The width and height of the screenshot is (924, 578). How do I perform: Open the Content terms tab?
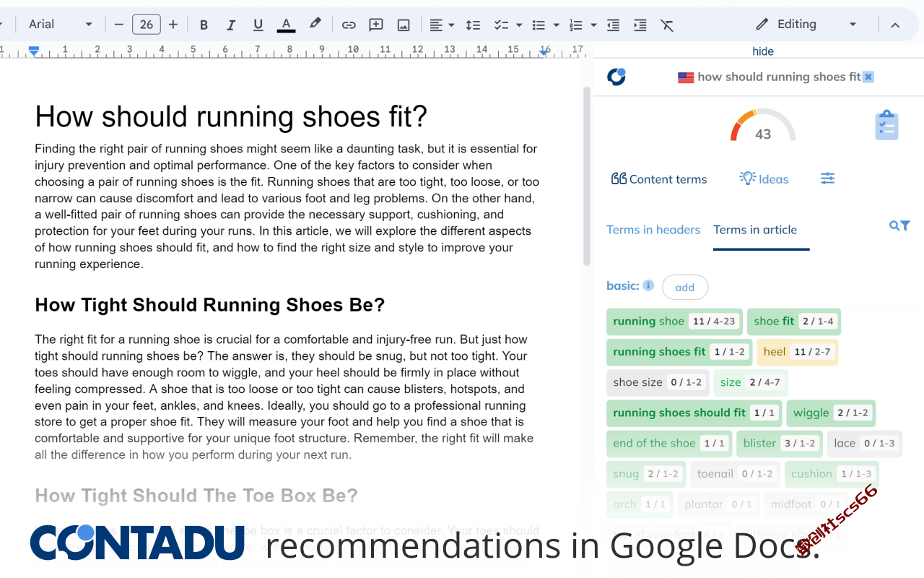(x=659, y=179)
